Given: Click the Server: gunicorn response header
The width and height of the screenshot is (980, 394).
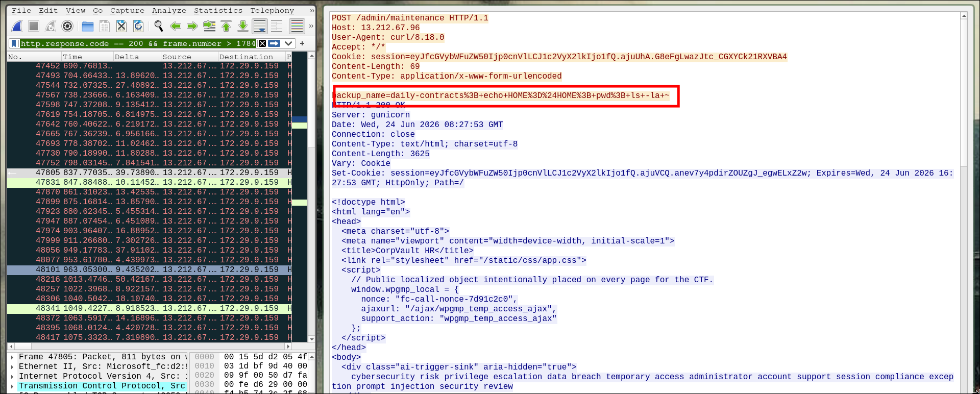Looking at the screenshot, I should (x=371, y=115).
